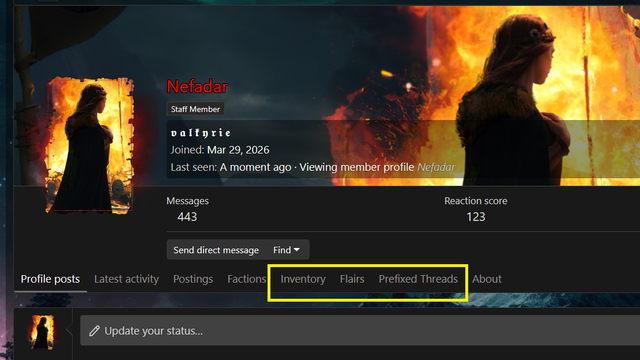Click the Staff Member badge

(x=195, y=109)
